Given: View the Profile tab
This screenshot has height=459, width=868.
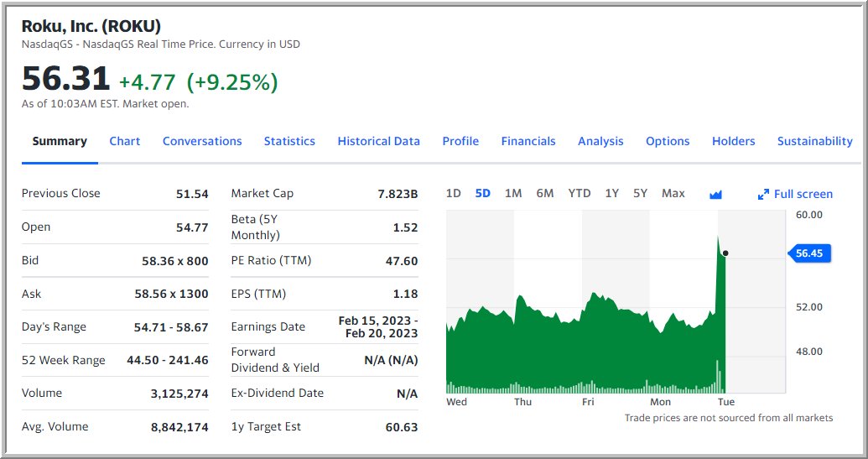Looking at the screenshot, I should [460, 141].
